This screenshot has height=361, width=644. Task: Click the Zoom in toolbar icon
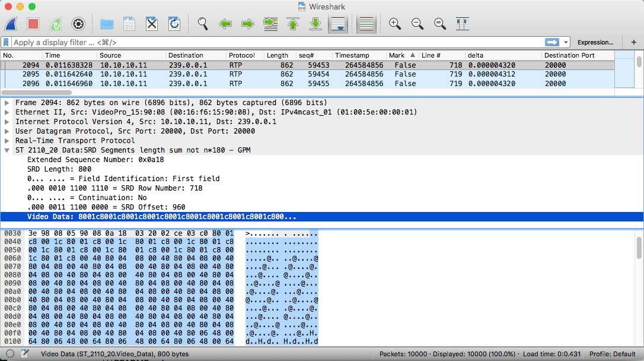tap(394, 24)
